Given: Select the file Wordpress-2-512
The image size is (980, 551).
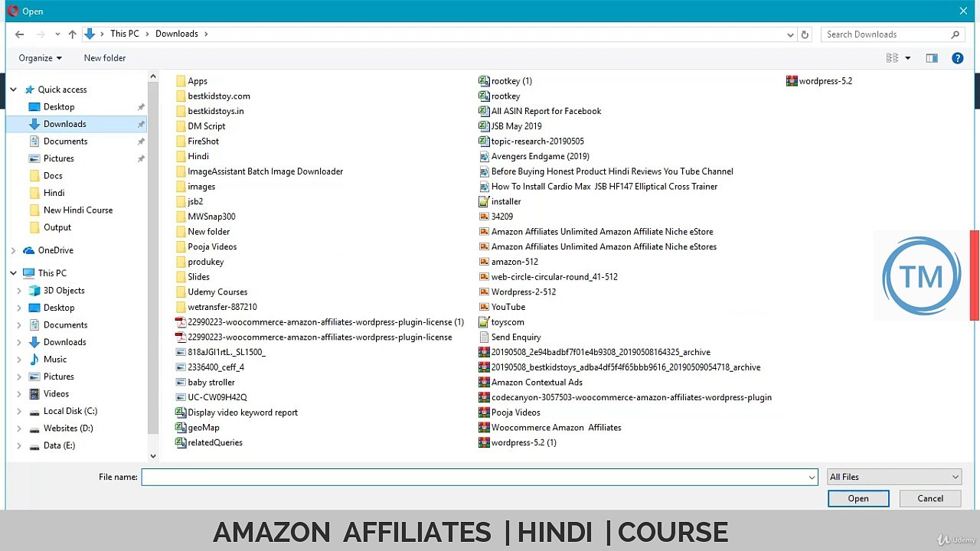Looking at the screenshot, I should coord(524,292).
